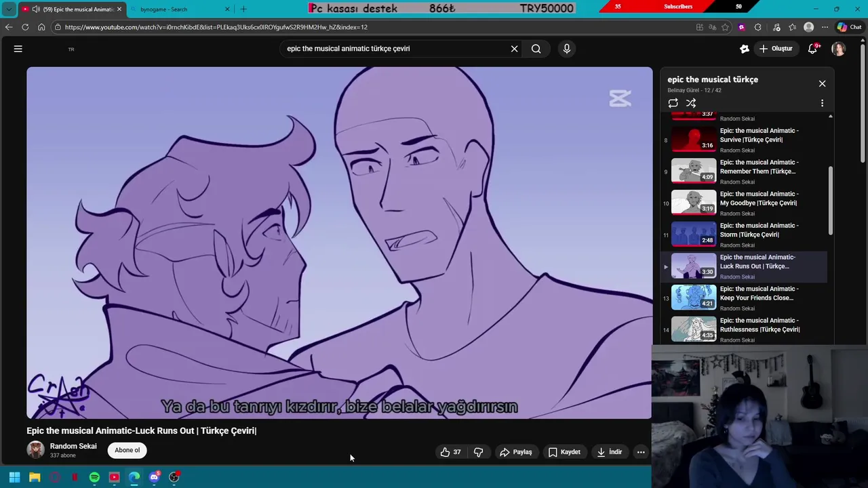Open Discord from taskbar

(x=154, y=477)
